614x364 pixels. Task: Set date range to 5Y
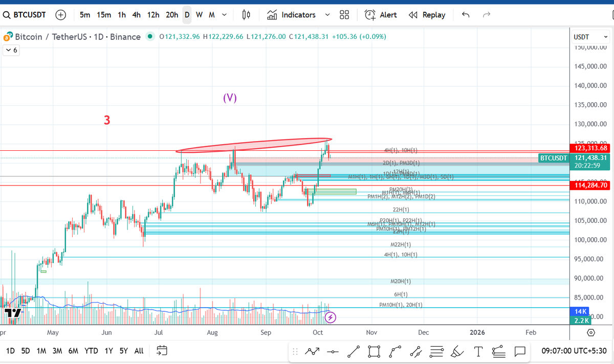tap(123, 351)
